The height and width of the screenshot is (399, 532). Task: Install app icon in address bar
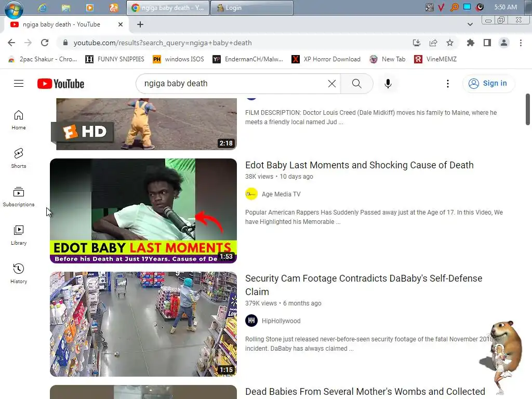417,43
